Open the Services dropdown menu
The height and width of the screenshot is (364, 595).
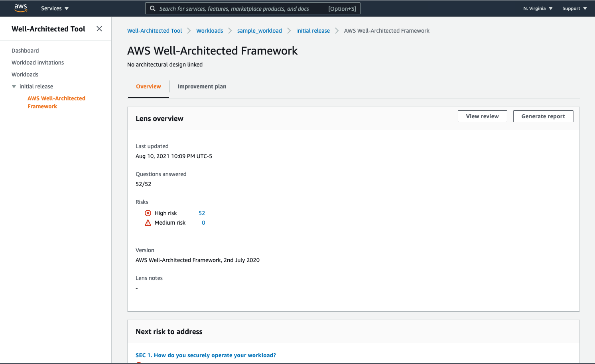click(55, 8)
